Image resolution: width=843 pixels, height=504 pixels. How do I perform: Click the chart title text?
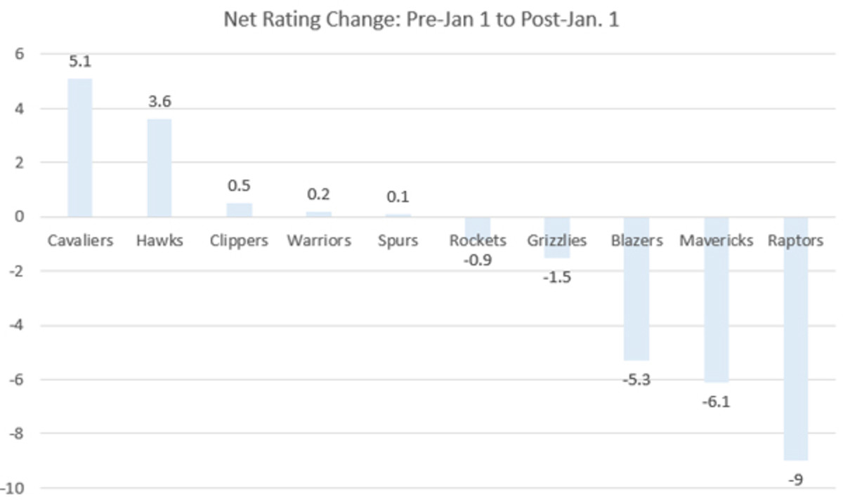[421, 19]
